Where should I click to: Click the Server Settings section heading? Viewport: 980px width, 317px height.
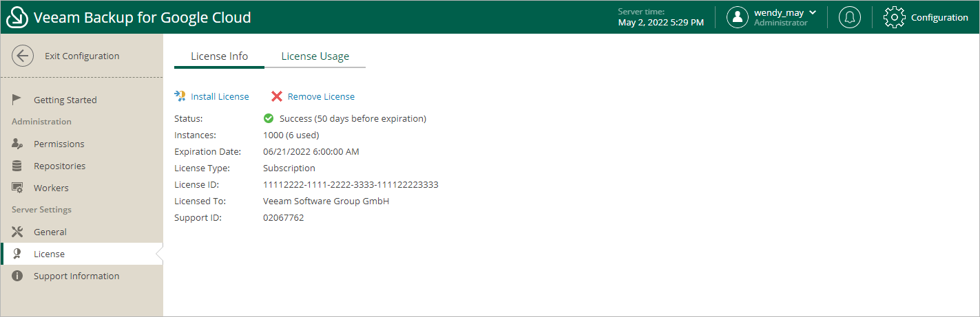(x=41, y=210)
